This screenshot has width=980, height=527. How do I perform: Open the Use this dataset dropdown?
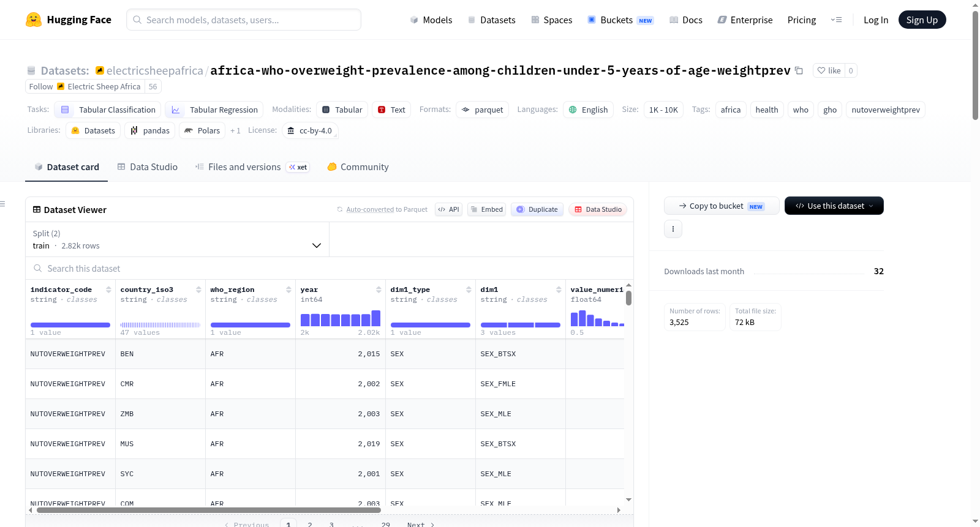(x=834, y=206)
